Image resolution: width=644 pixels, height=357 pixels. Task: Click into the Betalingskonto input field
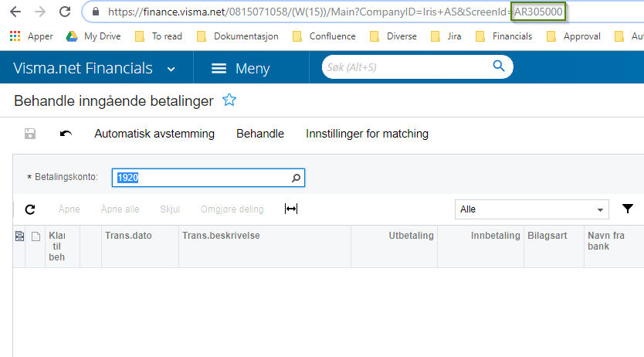click(201, 178)
